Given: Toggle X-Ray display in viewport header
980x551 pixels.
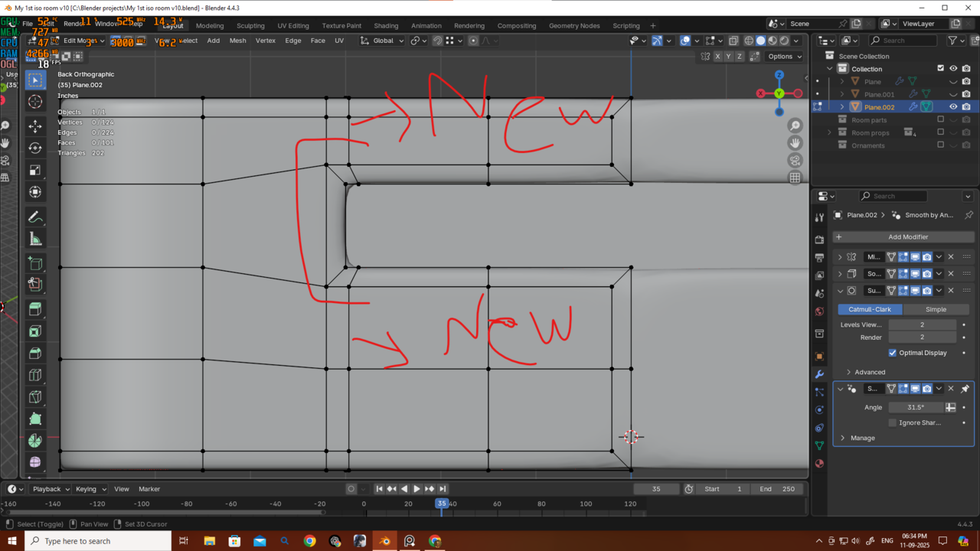Looking at the screenshot, I should point(733,41).
